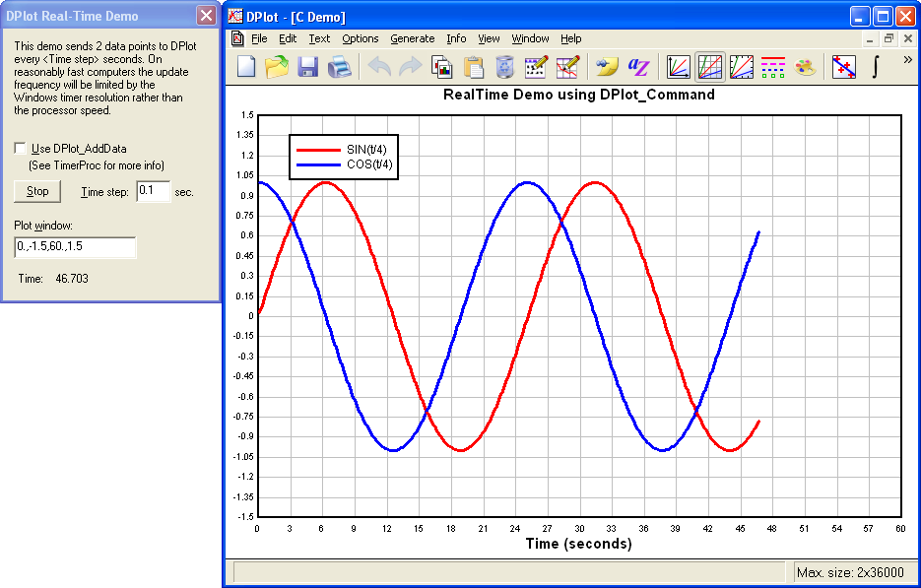
Task: Restore the inner C Demo document window
Action: [x=888, y=38]
